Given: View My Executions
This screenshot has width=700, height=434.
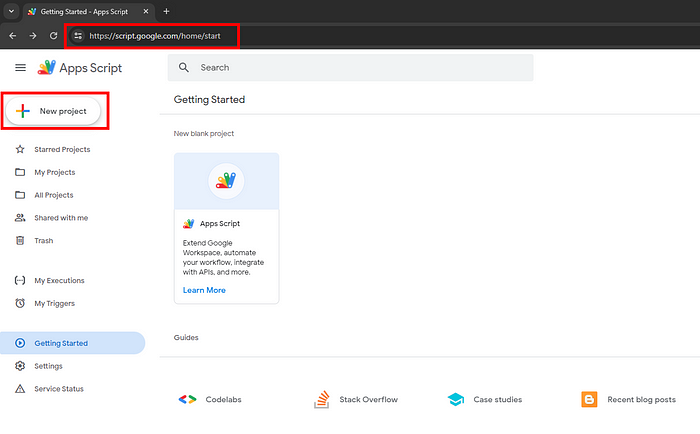Looking at the screenshot, I should (59, 280).
